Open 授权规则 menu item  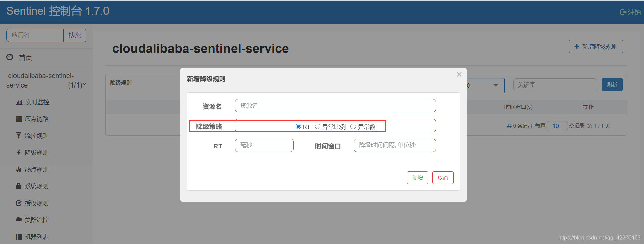(37, 203)
